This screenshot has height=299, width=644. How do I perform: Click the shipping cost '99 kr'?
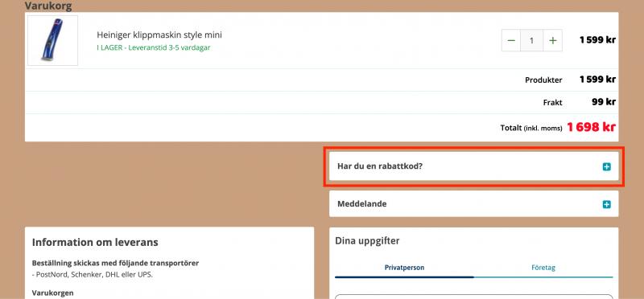604,102
